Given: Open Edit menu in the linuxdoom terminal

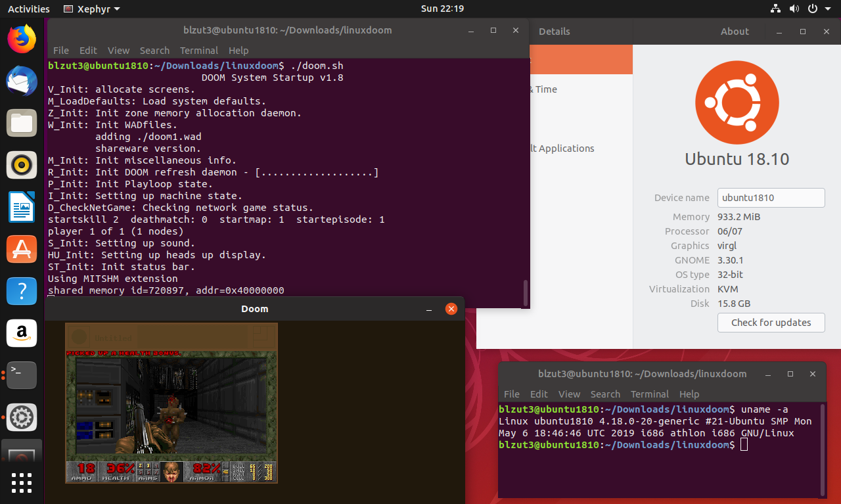Looking at the screenshot, I should pyautogui.click(x=88, y=51).
